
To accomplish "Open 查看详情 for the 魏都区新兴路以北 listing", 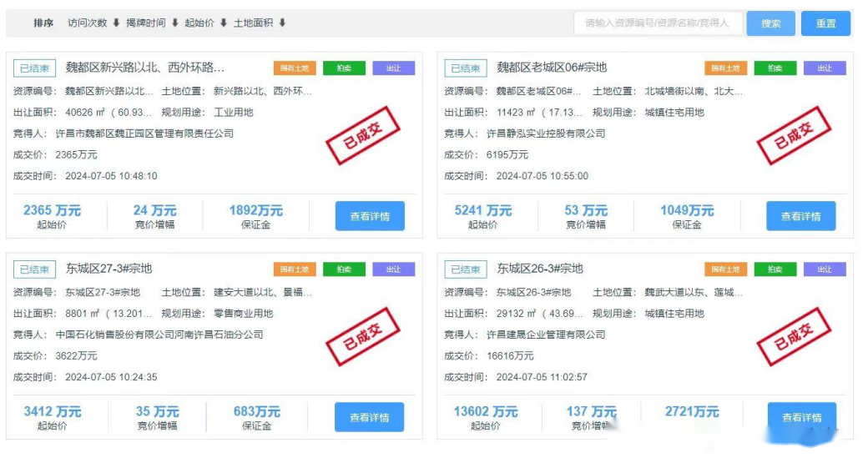I will click(x=370, y=216).
